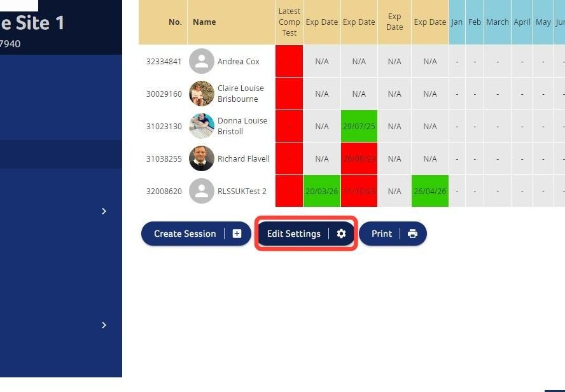The image size is (565, 392).
Task: Click the printer icon in Print
Action: point(412,234)
